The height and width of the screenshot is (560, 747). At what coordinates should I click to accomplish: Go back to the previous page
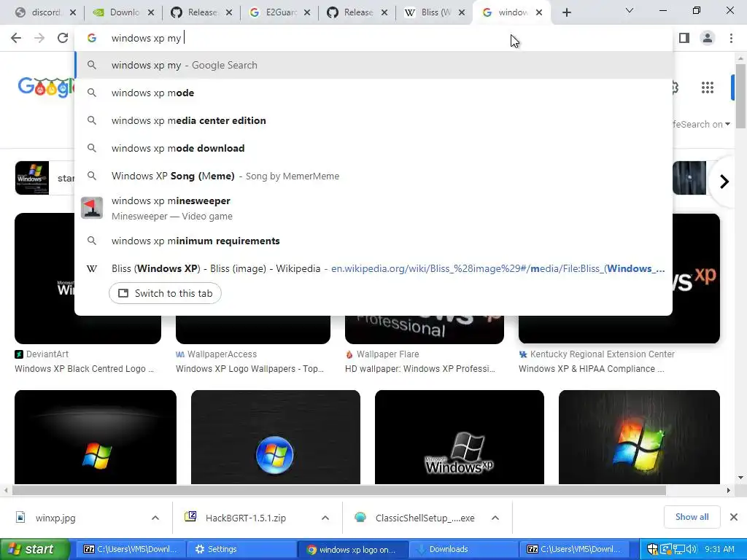[x=16, y=38]
